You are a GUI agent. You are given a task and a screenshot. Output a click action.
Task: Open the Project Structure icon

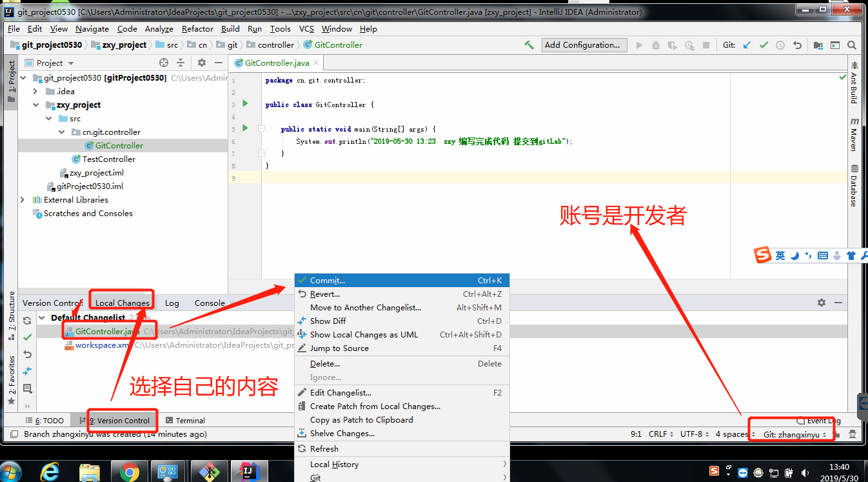[x=818, y=45]
